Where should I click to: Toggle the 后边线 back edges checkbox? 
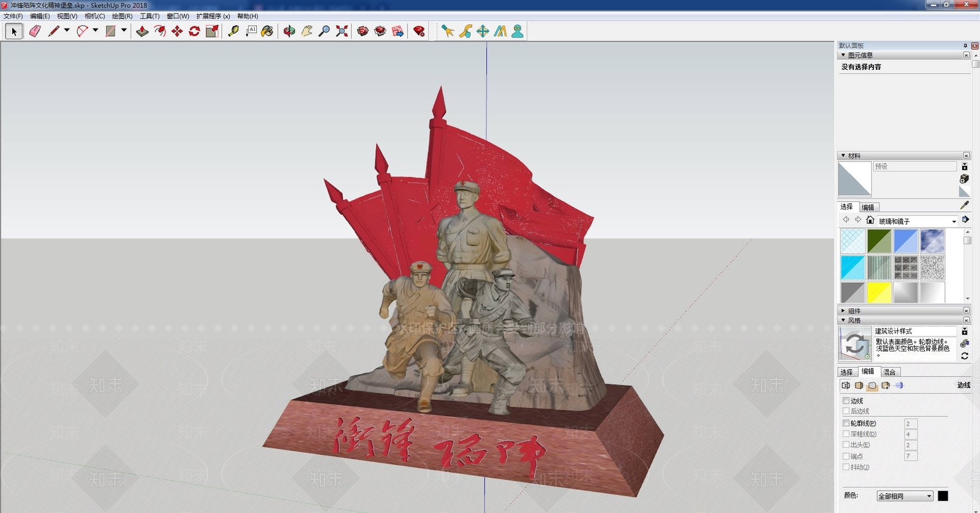click(x=846, y=411)
